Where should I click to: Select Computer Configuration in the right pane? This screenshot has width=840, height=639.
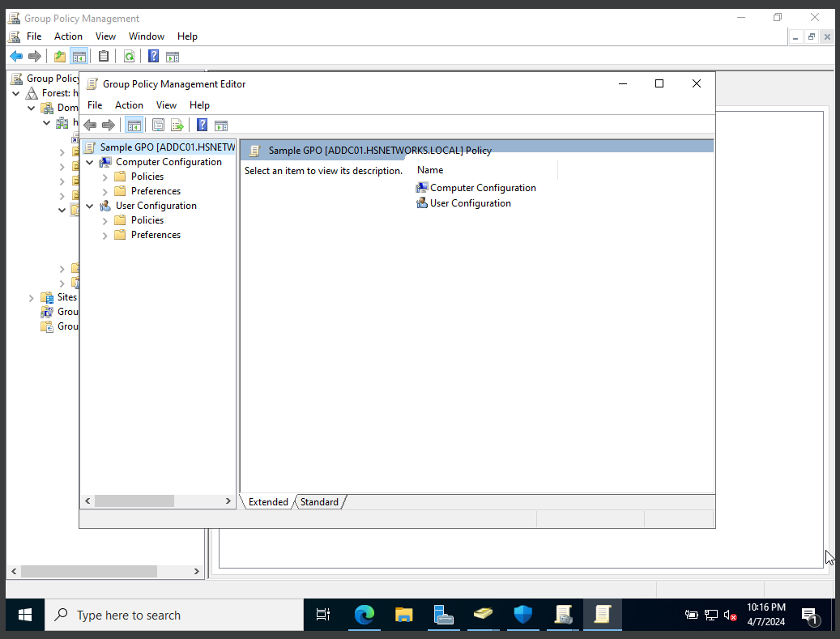point(483,187)
